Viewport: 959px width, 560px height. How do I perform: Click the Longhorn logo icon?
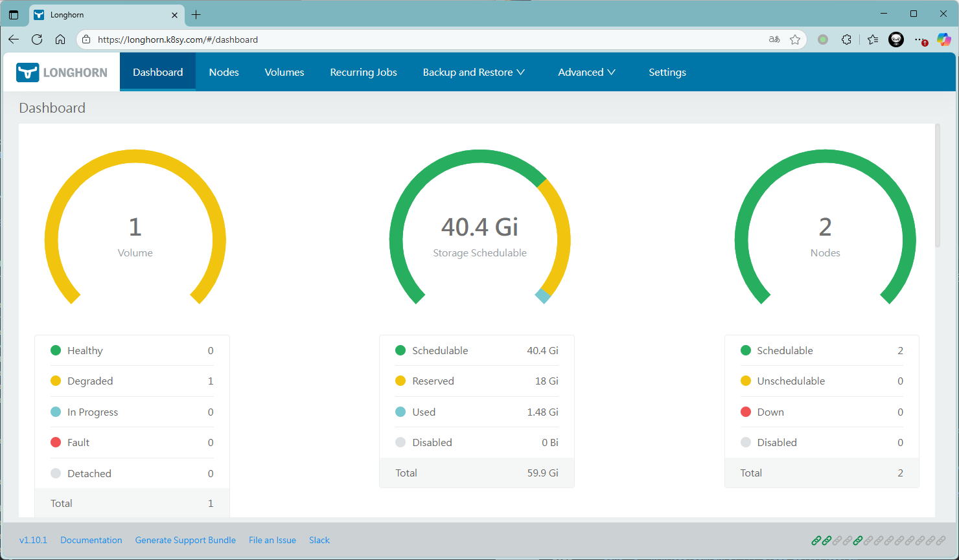pyautogui.click(x=28, y=73)
